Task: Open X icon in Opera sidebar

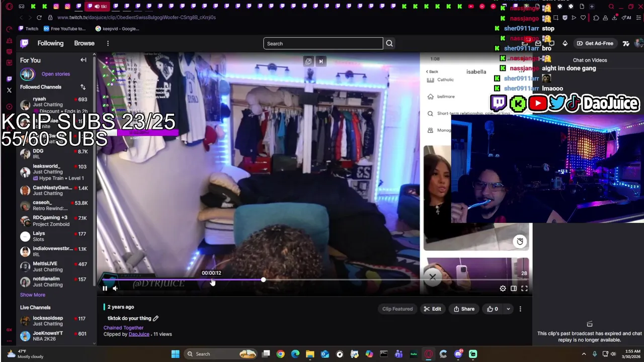Action: [9, 90]
